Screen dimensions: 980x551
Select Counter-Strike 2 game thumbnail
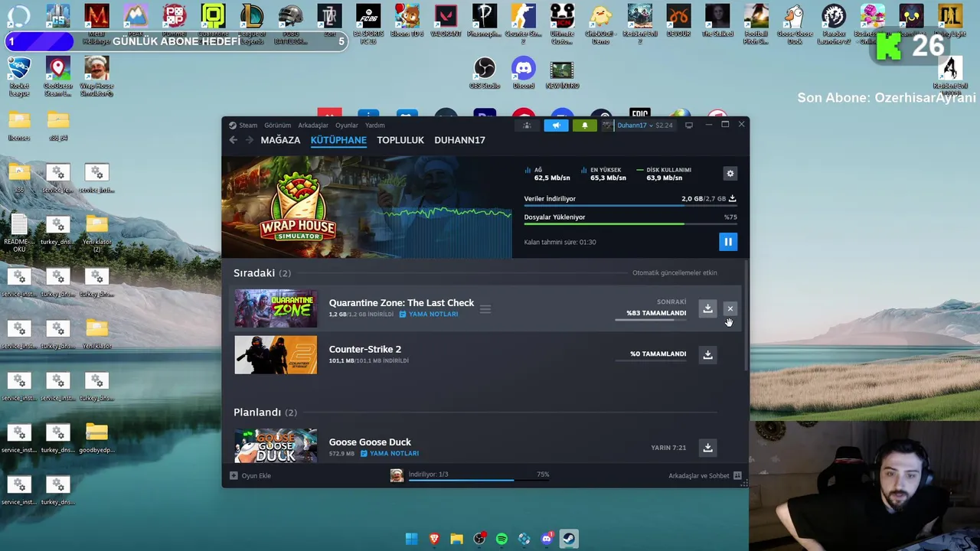pos(276,354)
